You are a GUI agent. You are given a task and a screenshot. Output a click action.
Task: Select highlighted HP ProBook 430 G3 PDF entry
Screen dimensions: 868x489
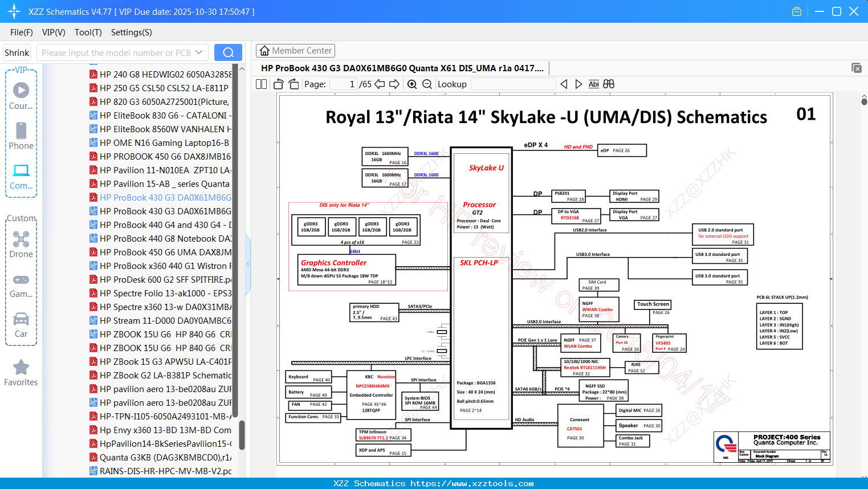[161, 197]
